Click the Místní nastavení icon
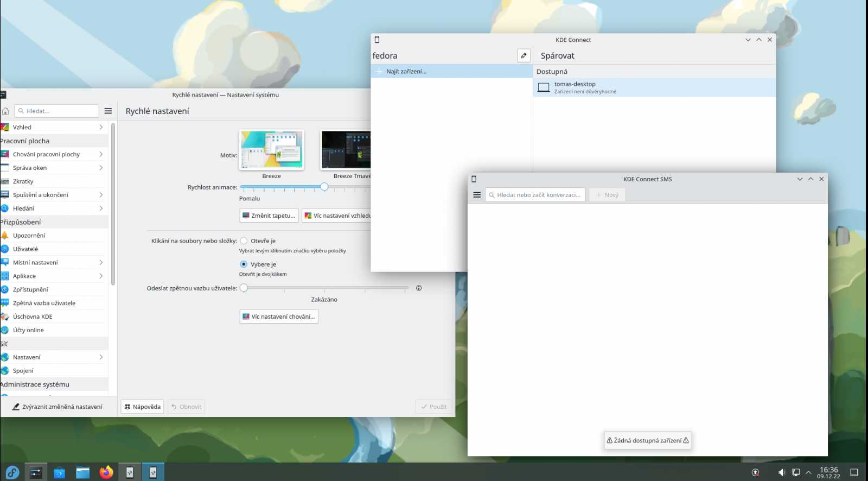The width and height of the screenshot is (868, 481). click(x=5, y=262)
